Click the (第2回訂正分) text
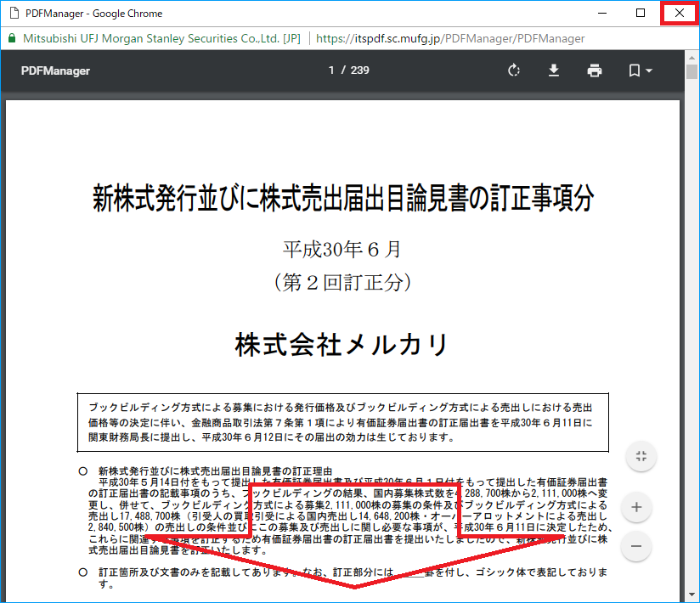 [342, 282]
